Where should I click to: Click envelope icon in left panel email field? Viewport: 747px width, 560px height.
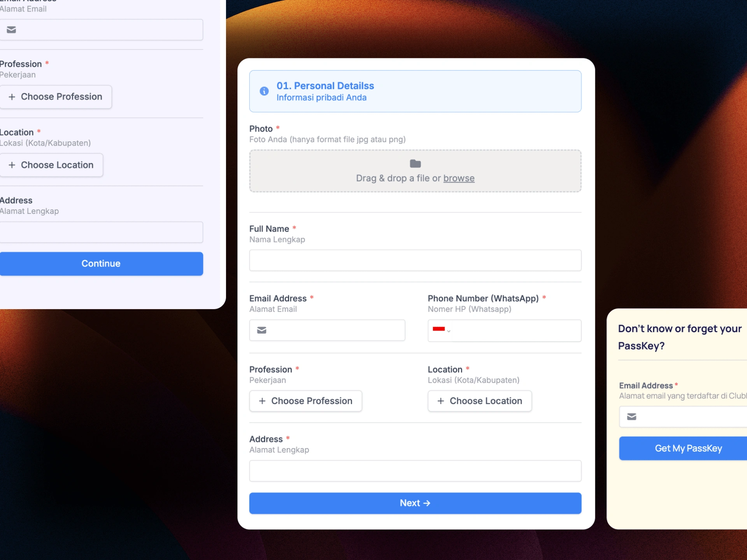11,30
